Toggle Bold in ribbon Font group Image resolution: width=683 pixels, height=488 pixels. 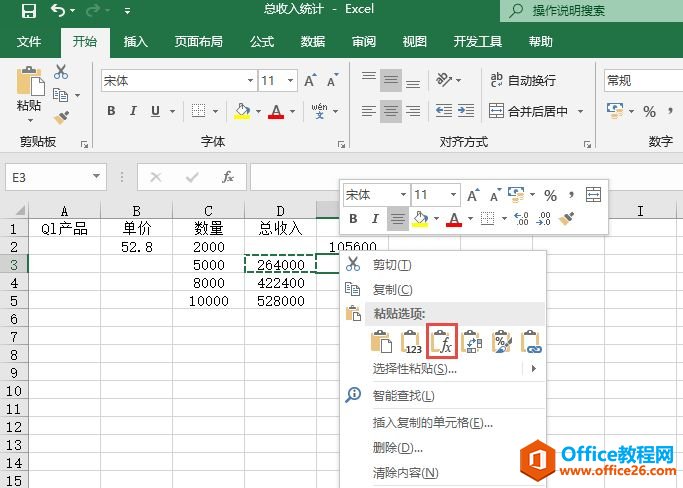[x=111, y=111]
